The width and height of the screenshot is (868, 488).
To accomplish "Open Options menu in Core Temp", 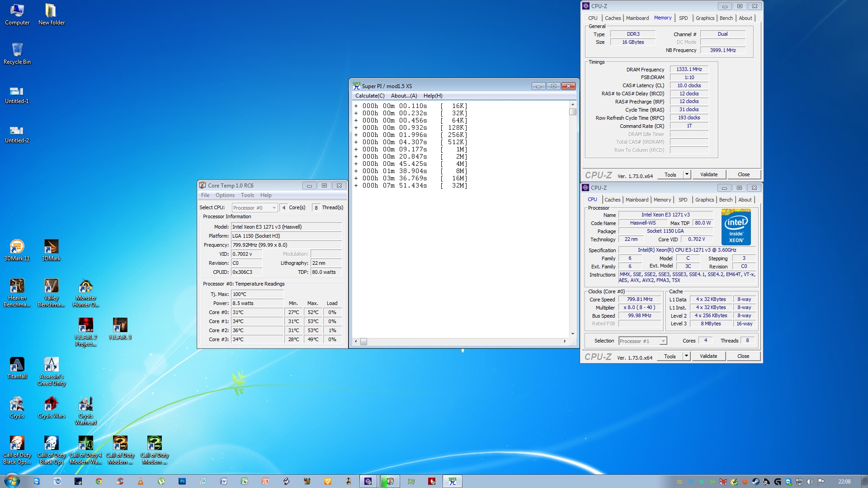I will (225, 195).
